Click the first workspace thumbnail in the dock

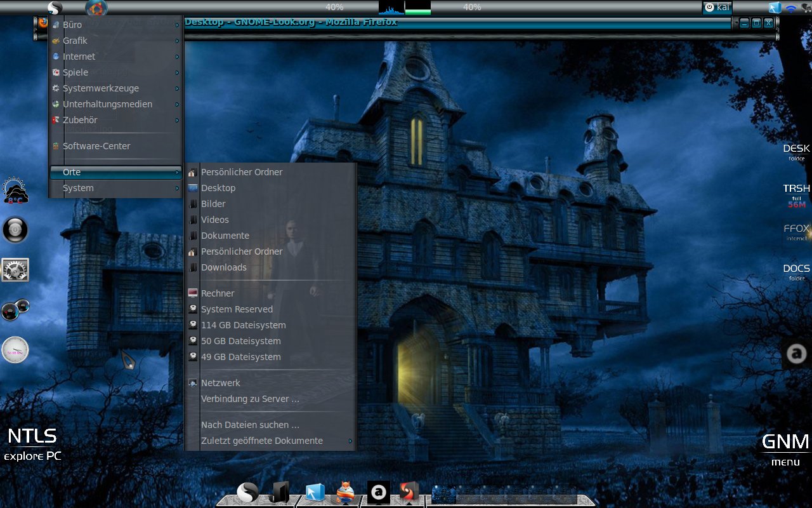click(444, 494)
